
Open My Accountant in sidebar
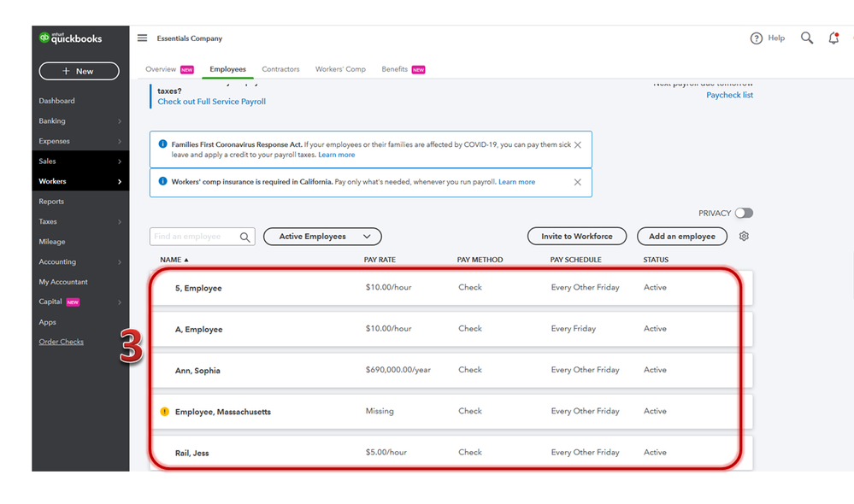[x=63, y=282]
